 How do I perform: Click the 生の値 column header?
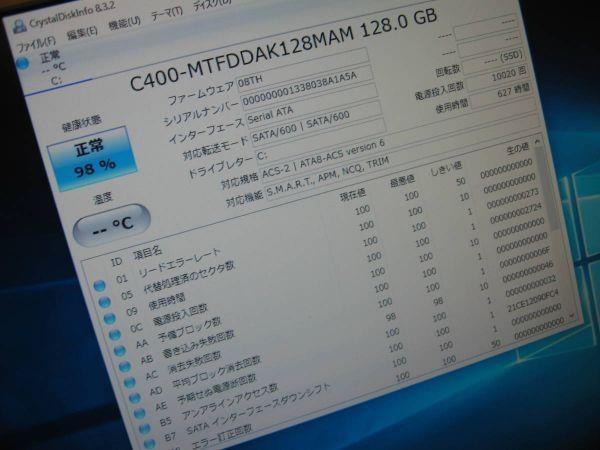[x=517, y=148]
